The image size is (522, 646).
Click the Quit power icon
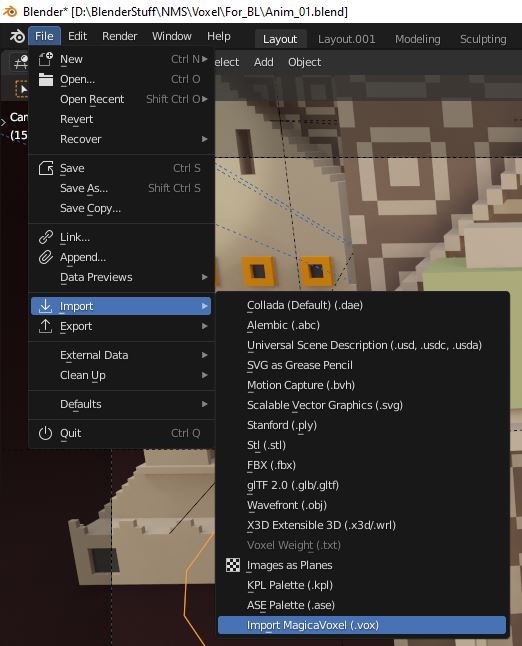click(45, 433)
